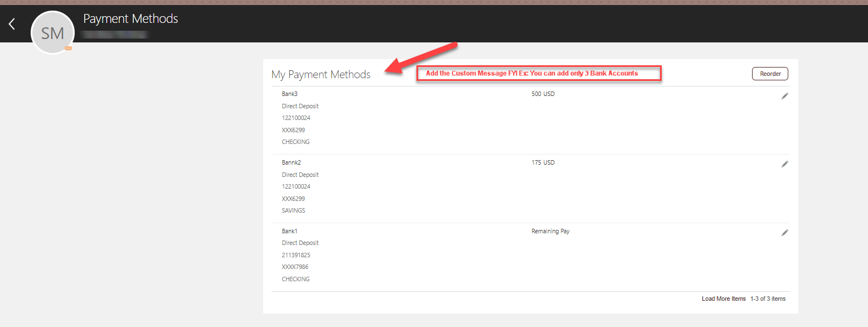
Task: Click Load More Items
Action: click(x=724, y=299)
